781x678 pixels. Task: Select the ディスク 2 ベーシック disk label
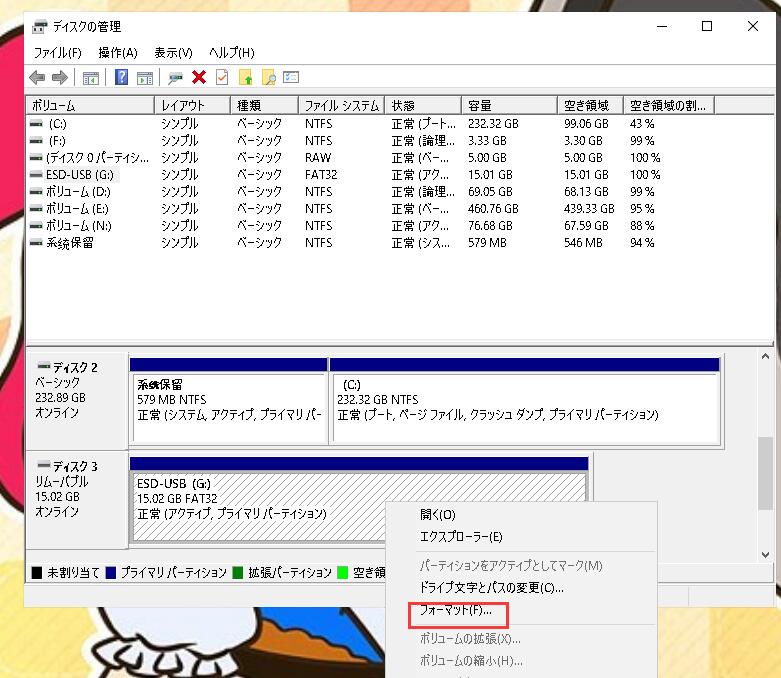77,401
